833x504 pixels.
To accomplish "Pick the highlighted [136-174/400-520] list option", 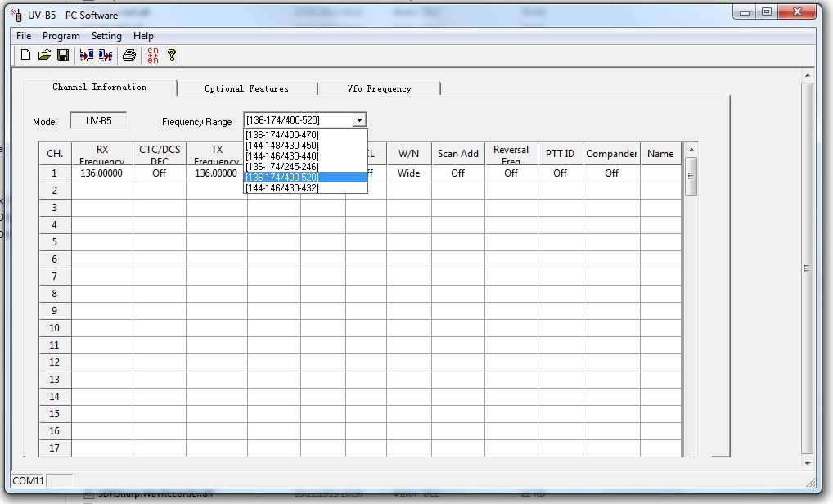I will [305, 178].
